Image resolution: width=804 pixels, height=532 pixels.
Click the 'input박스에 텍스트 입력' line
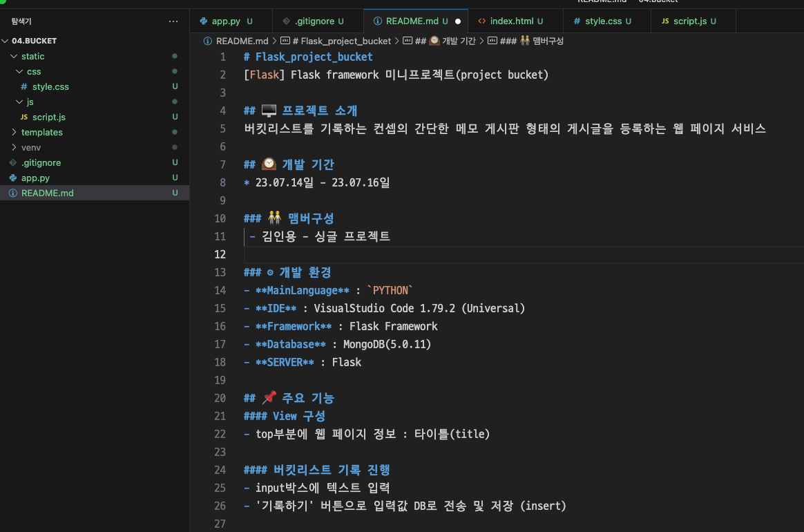(x=323, y=488)
